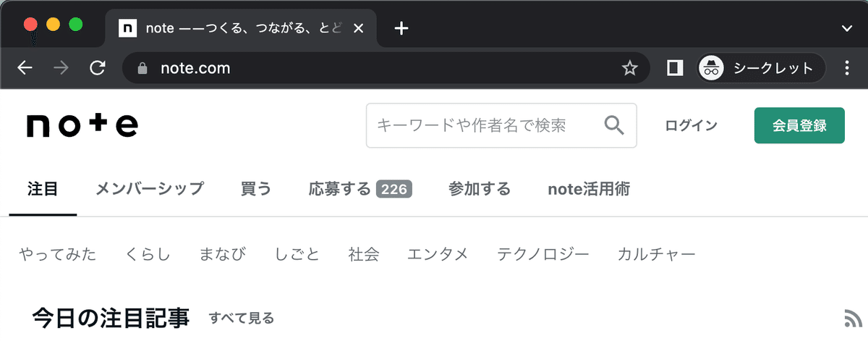Bookmark page with star icon
The width and height of the screenshot is (868, 341).
point(630,69)
